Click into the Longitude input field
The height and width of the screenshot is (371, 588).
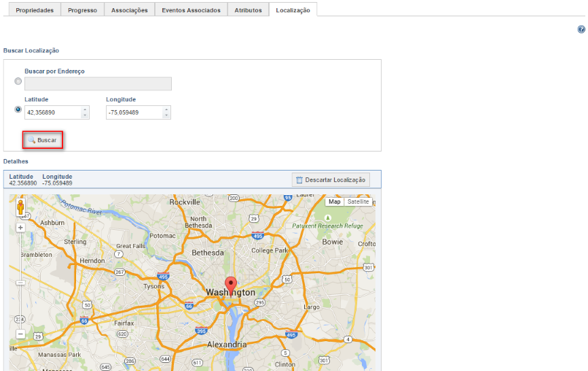(134, 113)
